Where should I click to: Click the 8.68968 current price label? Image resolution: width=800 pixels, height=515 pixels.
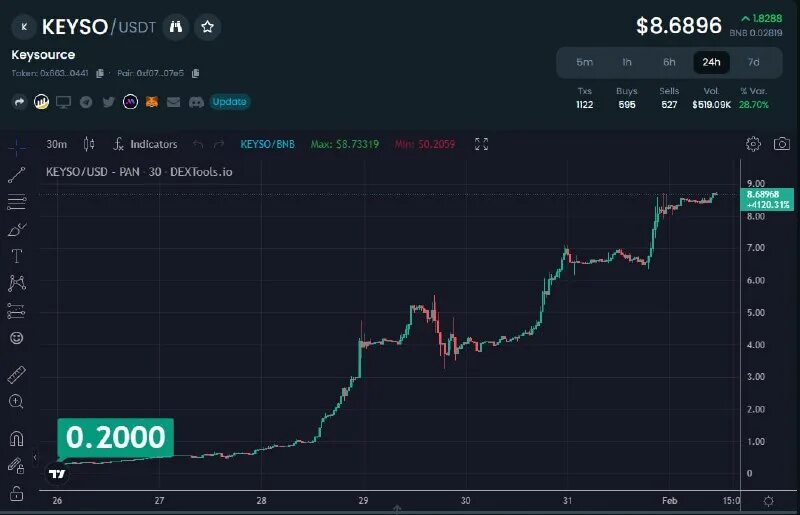(x=767, y=200)
